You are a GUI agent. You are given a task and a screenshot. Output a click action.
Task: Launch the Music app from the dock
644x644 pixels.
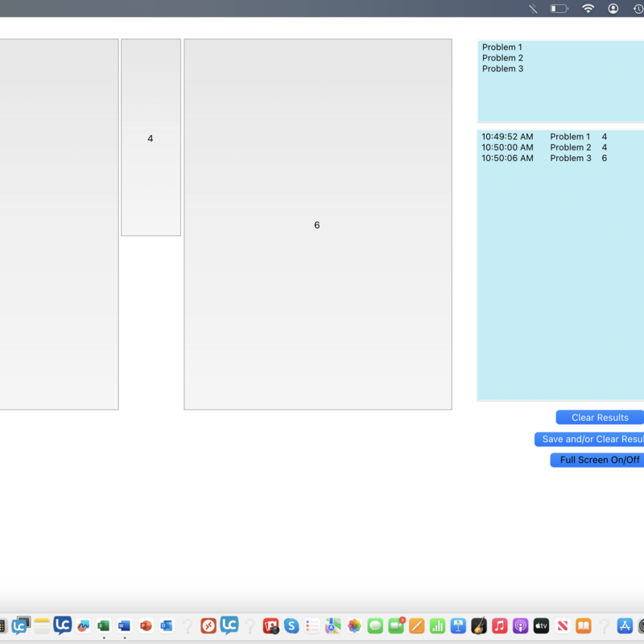pos(500,625)
